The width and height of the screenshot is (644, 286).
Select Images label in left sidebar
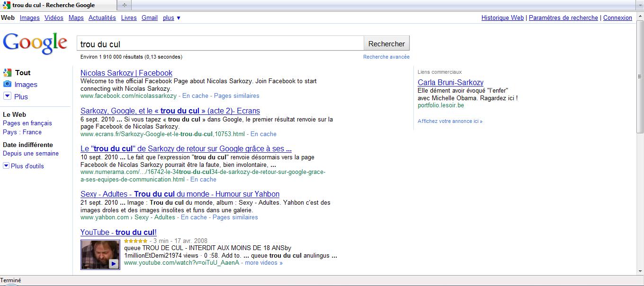[x=26, y=85]
